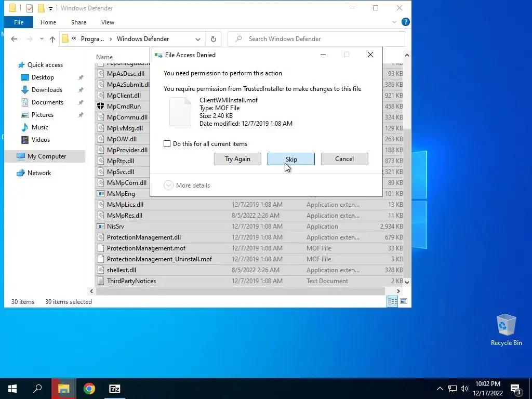Click the Search Windows Defender field
This screenshot has height=399, width=532.
tap(316, 39)
